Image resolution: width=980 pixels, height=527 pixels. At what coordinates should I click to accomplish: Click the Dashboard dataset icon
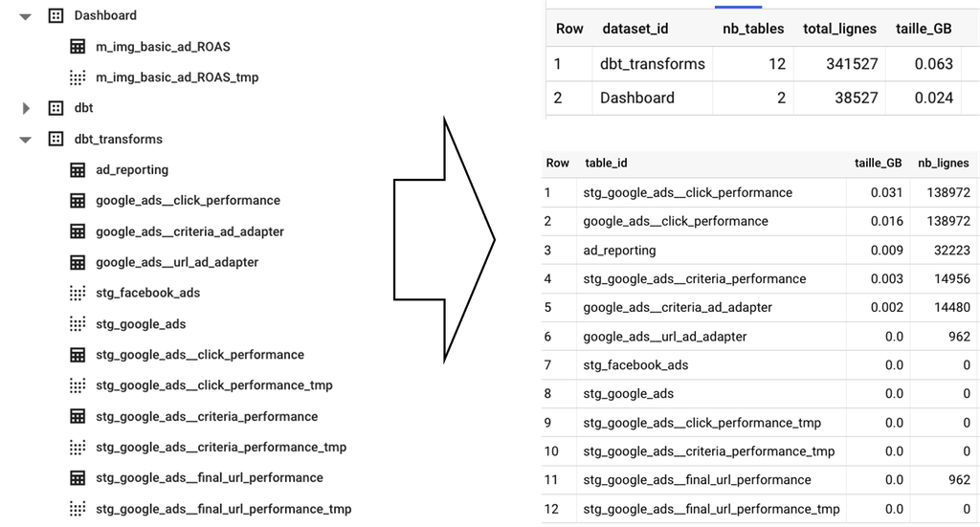[56, 15]
